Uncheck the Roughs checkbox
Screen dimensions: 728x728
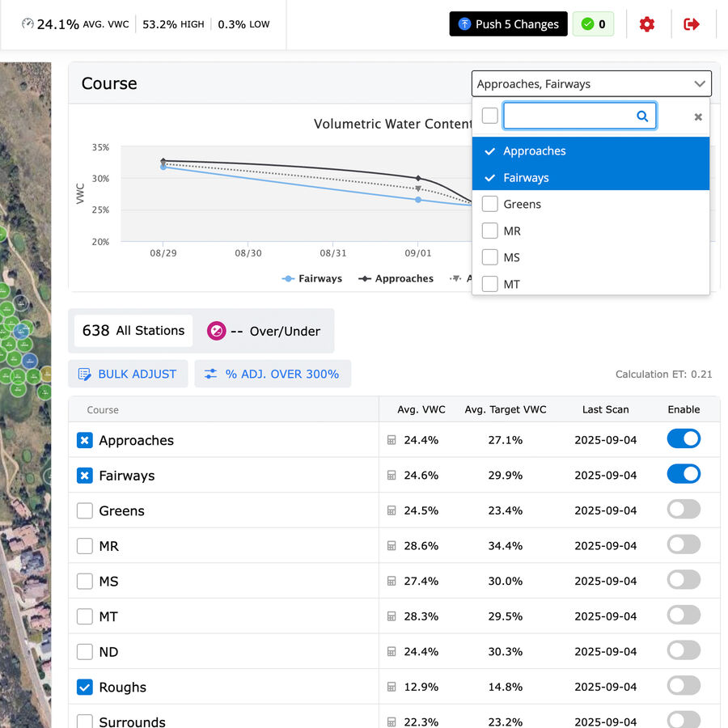pos(85,687)
